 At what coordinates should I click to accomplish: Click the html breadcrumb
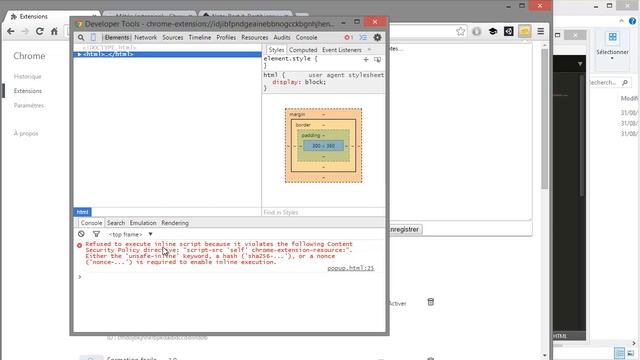pyautogui.click(x=82, y=212)
